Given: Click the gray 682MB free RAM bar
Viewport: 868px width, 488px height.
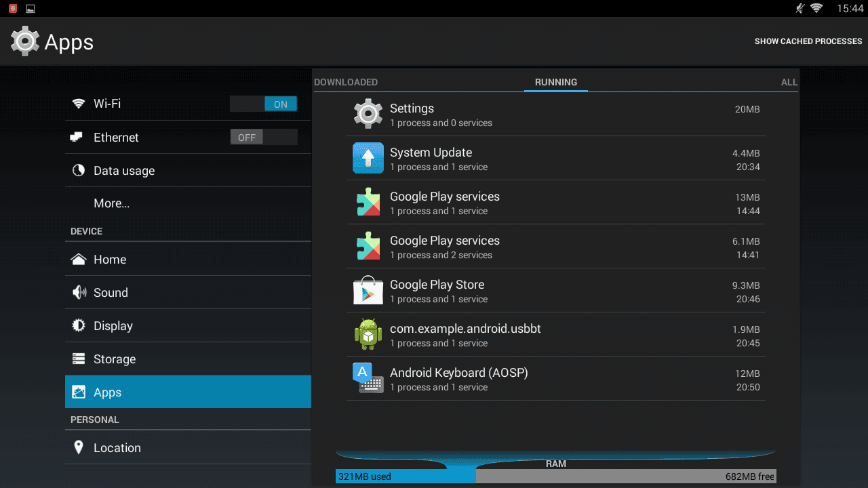Looking at the screenshot, I should (626, 476).
